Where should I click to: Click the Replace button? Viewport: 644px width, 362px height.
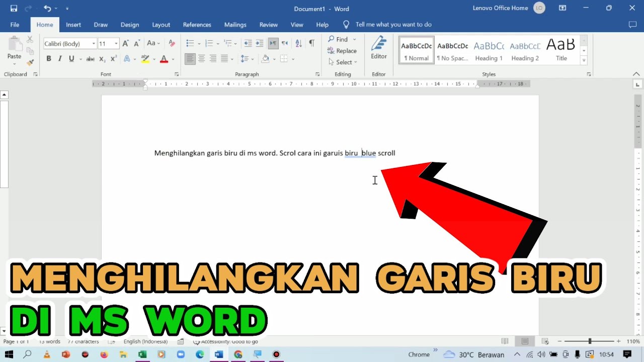pos(342,51)
